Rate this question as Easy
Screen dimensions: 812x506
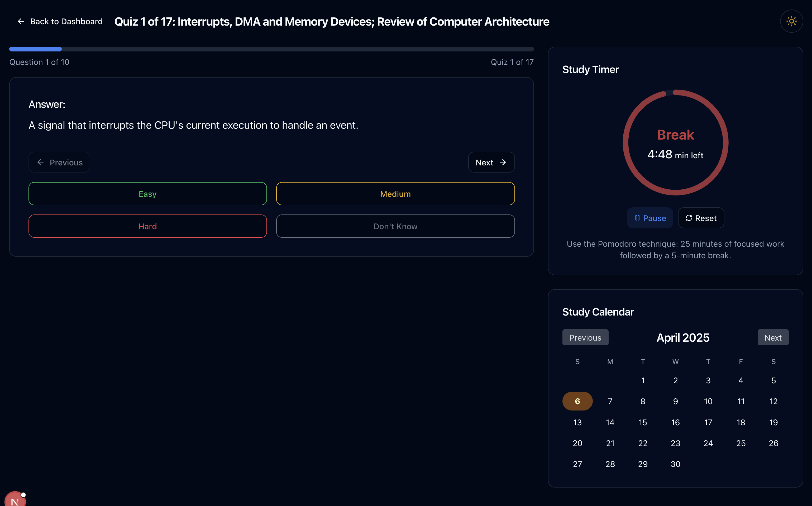tap(147, 194)
